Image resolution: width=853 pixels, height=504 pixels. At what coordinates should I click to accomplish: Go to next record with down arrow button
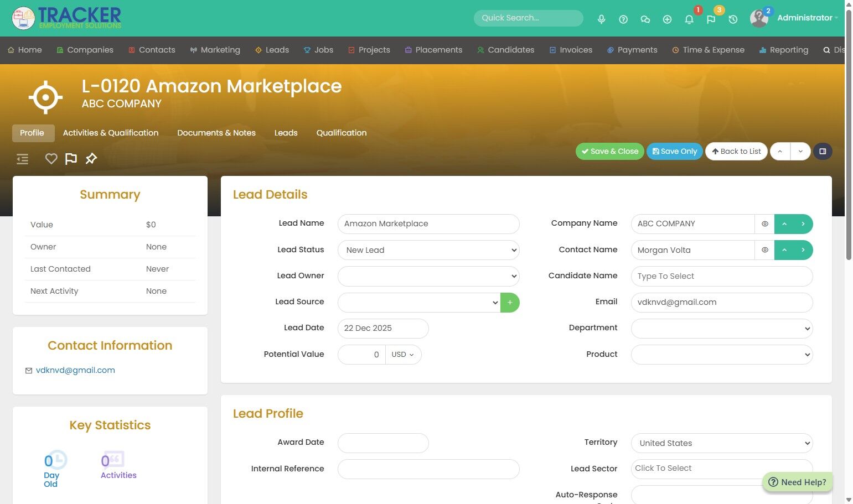pos(800,151)
